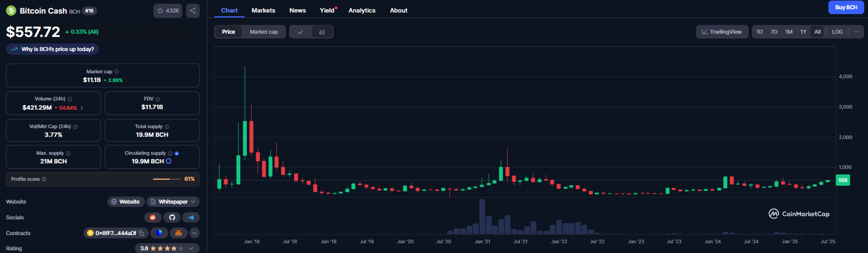Expand the Rating 3.6 dropdown
This screenshot has width=868, height=253.
pyautogui.click(x=167, y=248)
